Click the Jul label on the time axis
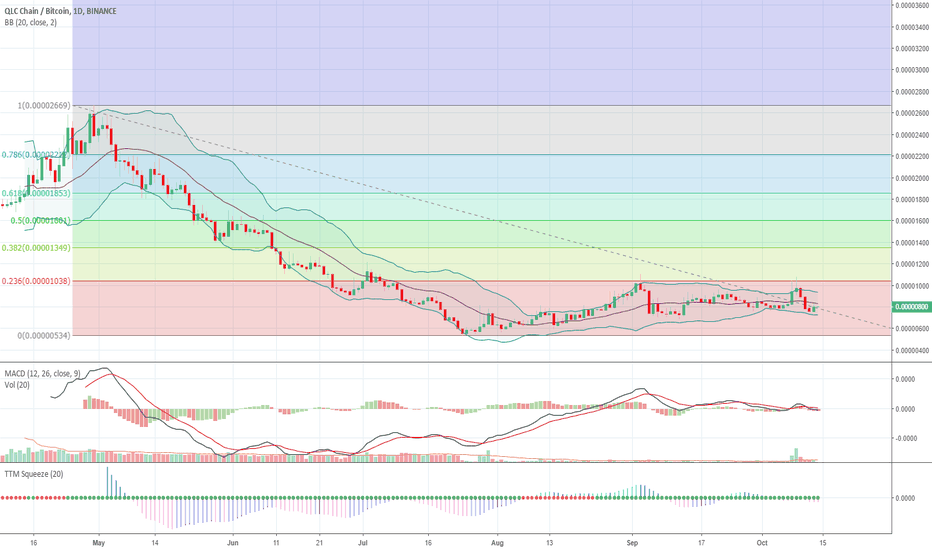Image resolution: width=932 pixels, height=550 pixels. click(363, 543)
